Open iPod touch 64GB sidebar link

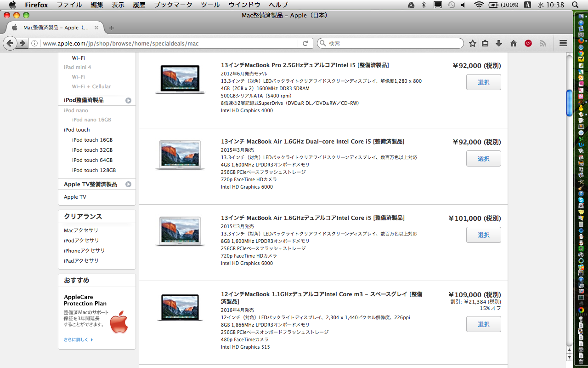coord(92,160)
